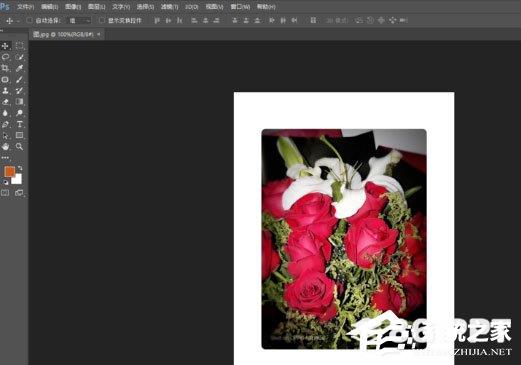Open the 3D(D) menu
521x365 pixels.
click(191, 7)
